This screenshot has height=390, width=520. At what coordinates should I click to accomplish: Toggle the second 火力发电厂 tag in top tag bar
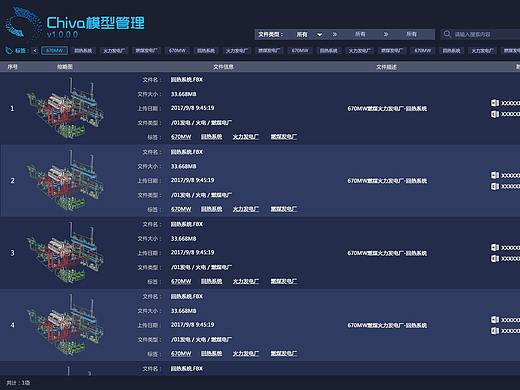coord(237,51)
